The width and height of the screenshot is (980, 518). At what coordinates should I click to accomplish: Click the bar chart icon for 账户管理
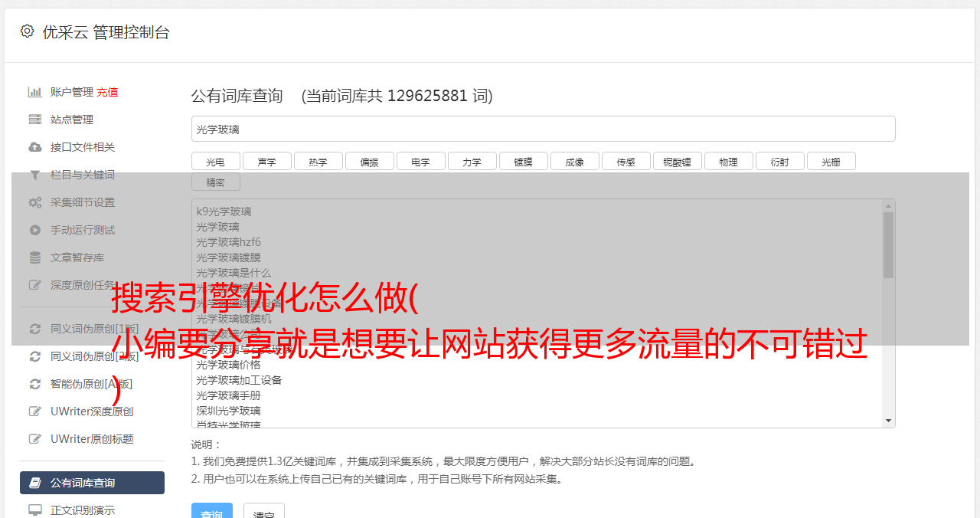pos(35,92)
